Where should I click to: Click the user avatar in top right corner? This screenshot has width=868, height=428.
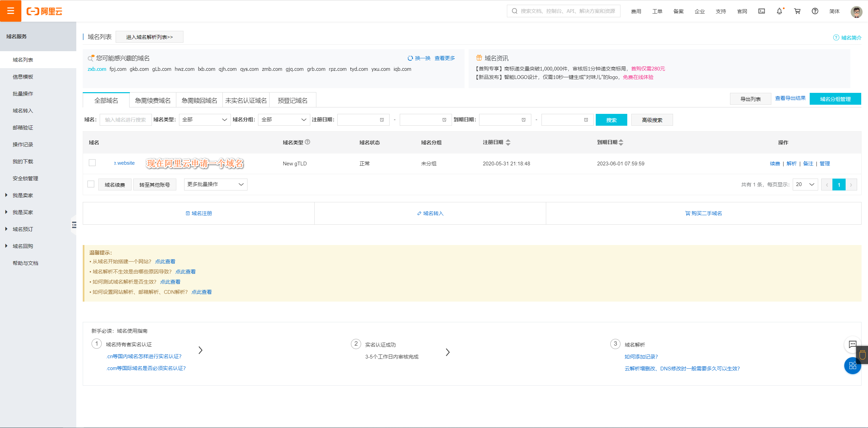(x=856, y=11)
